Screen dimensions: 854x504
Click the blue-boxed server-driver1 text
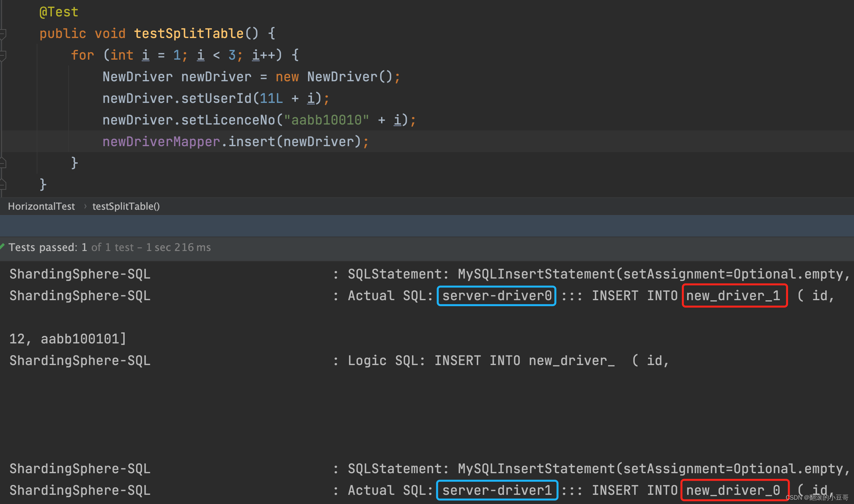pyautogui.click(x=497, y=490)
